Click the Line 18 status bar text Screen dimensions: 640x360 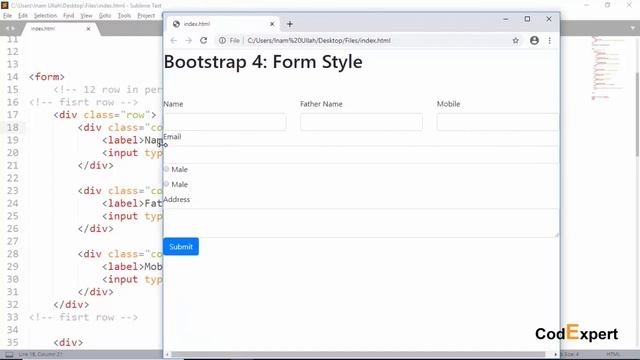[40, 354]
